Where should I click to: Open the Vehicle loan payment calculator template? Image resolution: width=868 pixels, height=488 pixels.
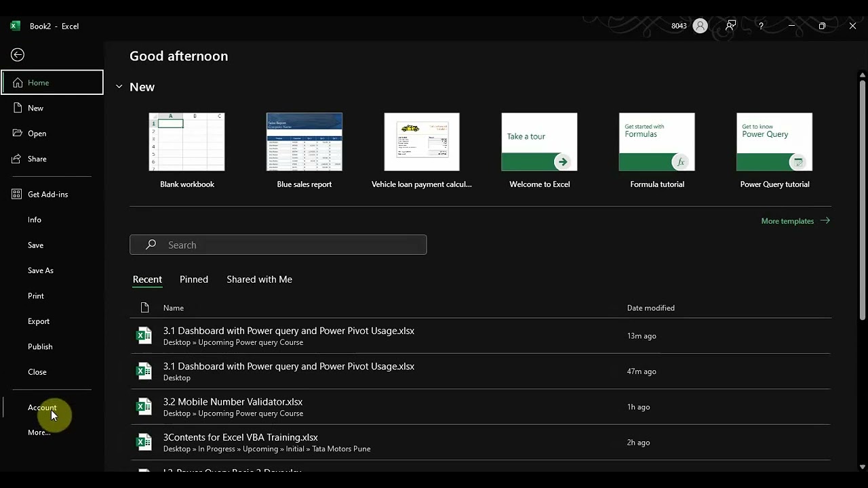tap(422, 150)
